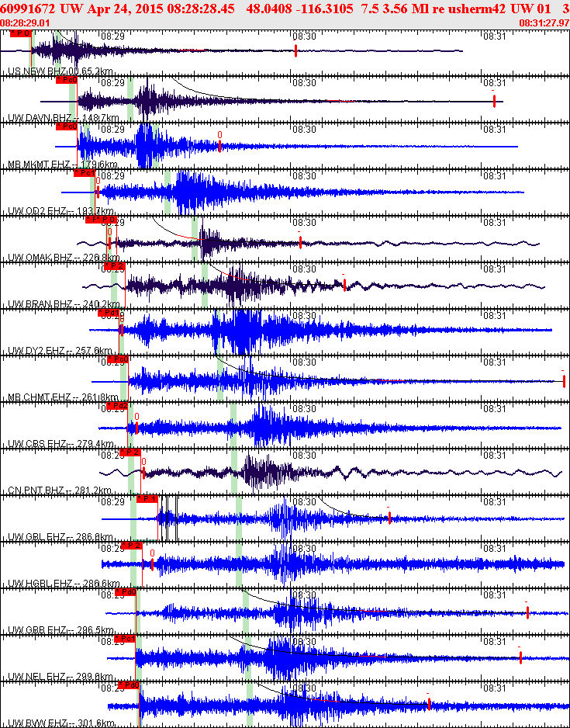Click the P 0 pick flag on US NEW trace
Viewport: 570px width, 728px height.
[21, 33]
